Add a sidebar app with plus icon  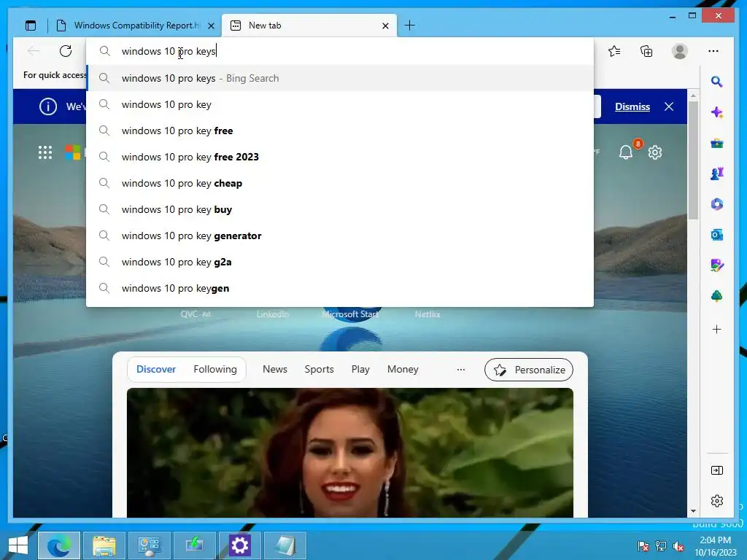[x=716, y=329]
